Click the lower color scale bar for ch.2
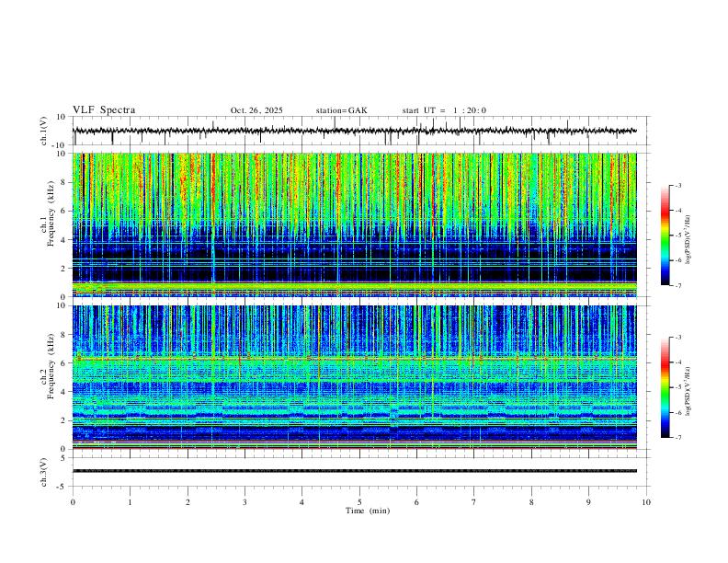 tap(665, 387)
